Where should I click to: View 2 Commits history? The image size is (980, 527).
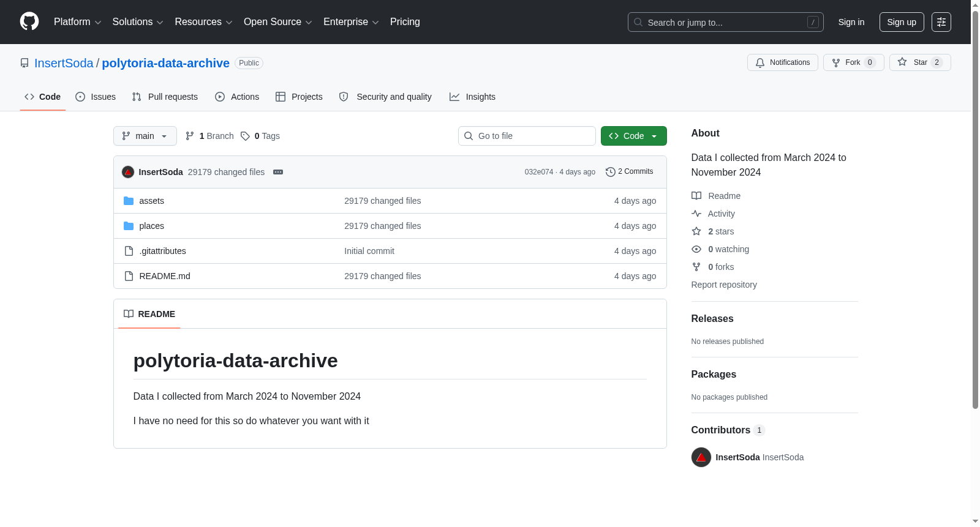click(x=630, y=172)
